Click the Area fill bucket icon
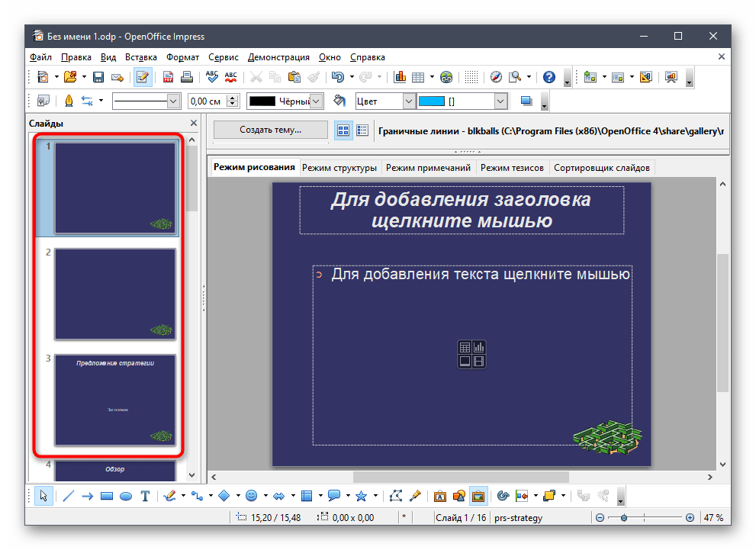Viewport: 756px width, 550px height. tap(339, 101)
